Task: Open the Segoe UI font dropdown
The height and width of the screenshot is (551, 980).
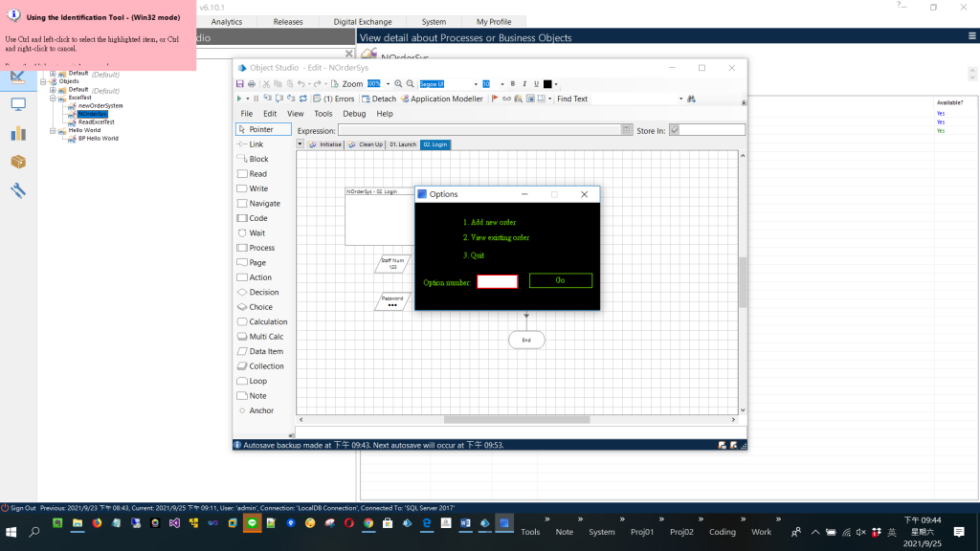Action: click(x=475, y=84)
